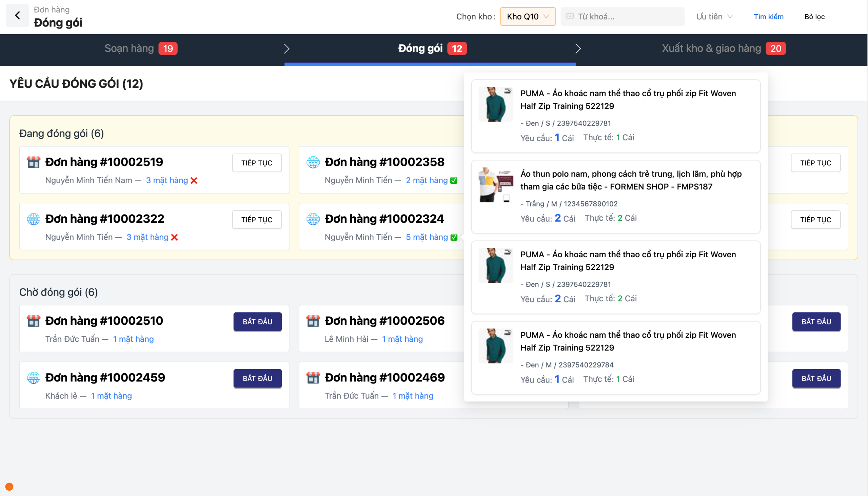Click the store icon of order #10002506

tap(313, 321)
